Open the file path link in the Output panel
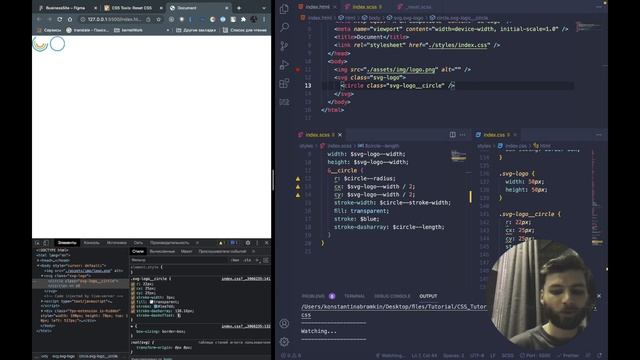Screen dimensions: 640x360 pyautogui.click(x=394, y=307)
